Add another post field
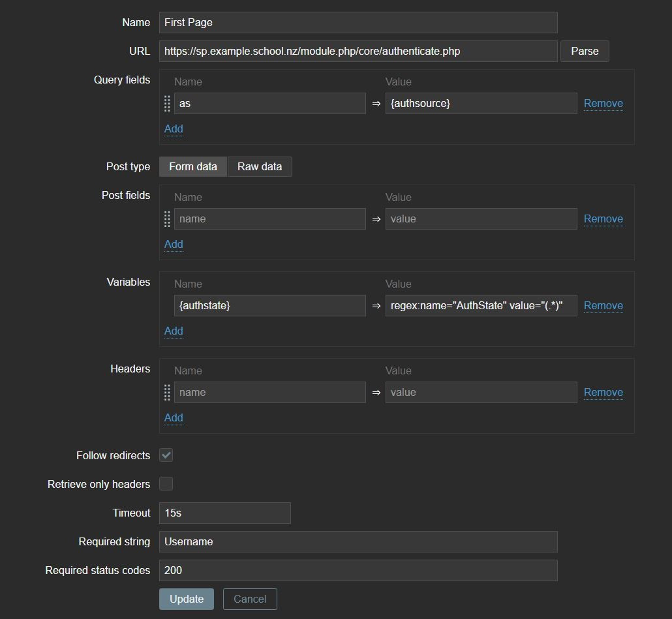The height and width of the screenshot is (619, 672). click(174, 245)
